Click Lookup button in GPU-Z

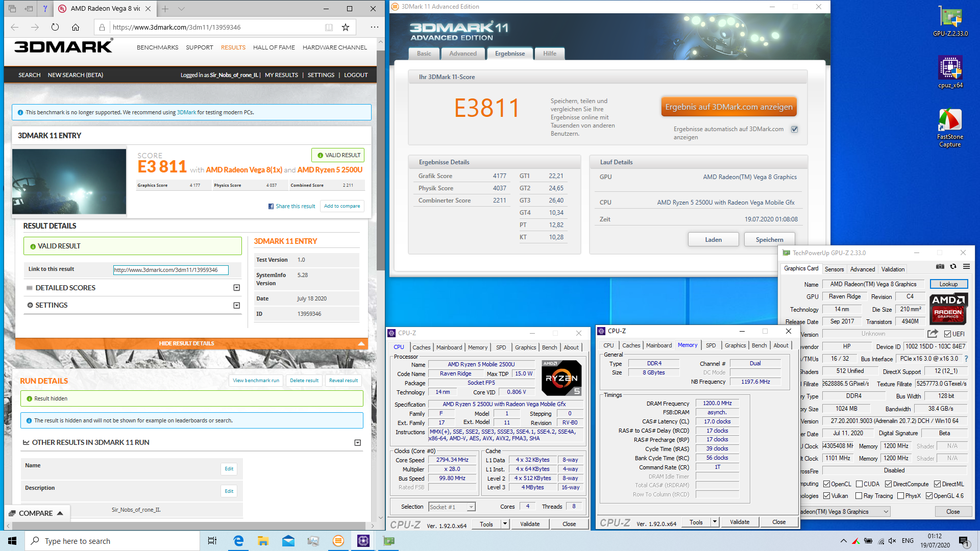pyautogui.click(x=948, y=284)
